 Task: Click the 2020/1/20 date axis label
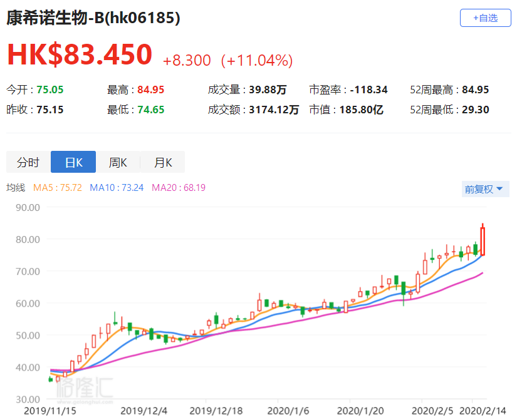tap(360, 411)
